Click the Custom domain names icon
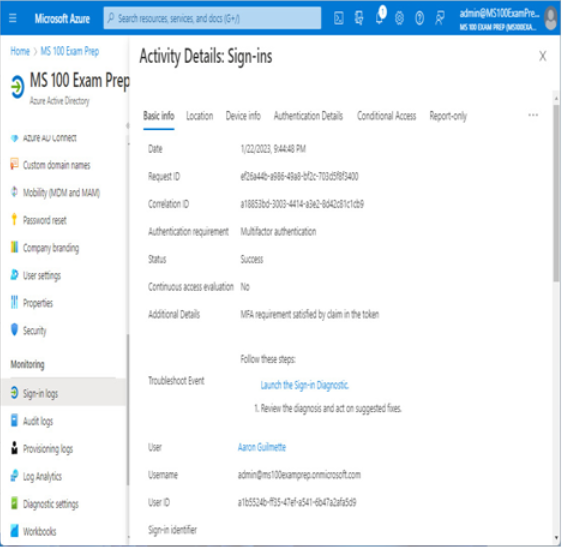 tap(14, 165)
